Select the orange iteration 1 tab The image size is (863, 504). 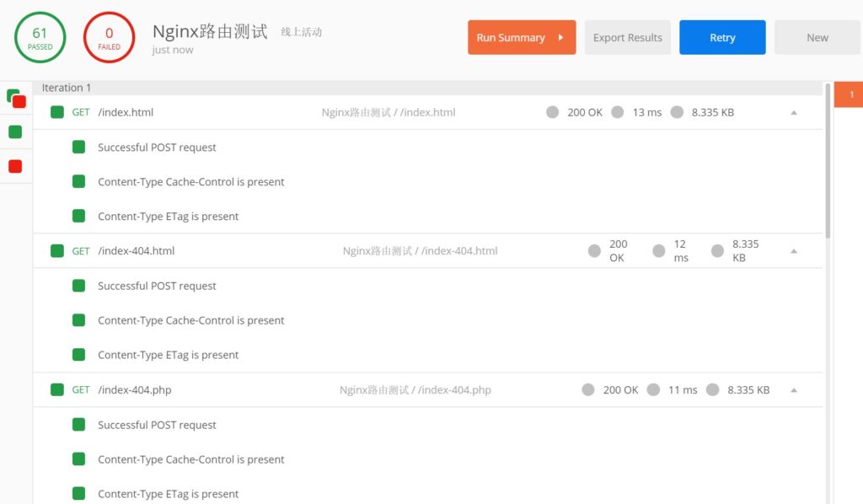click(x=850, y=95)
